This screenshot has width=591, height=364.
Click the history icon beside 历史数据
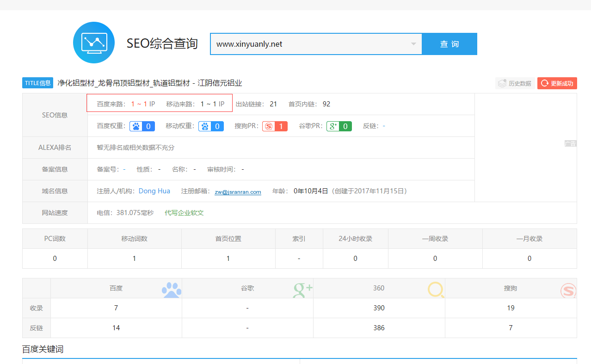click(x=502, y=83)
